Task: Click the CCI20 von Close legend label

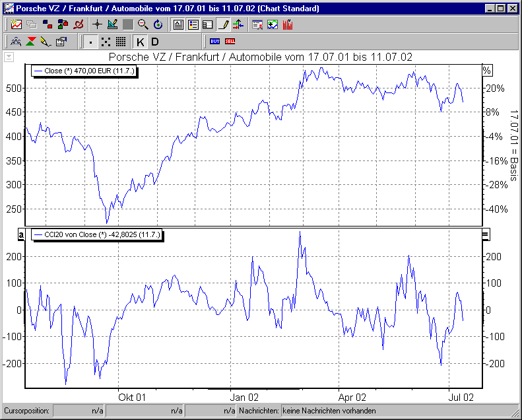Action: click(96, 234)
